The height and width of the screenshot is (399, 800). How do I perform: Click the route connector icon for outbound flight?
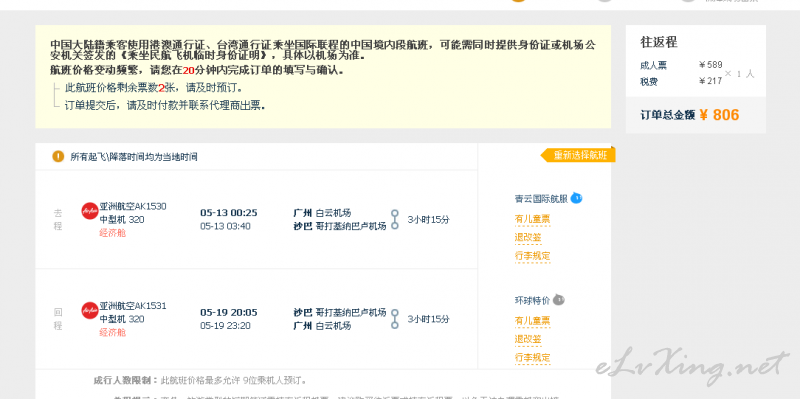394,219
